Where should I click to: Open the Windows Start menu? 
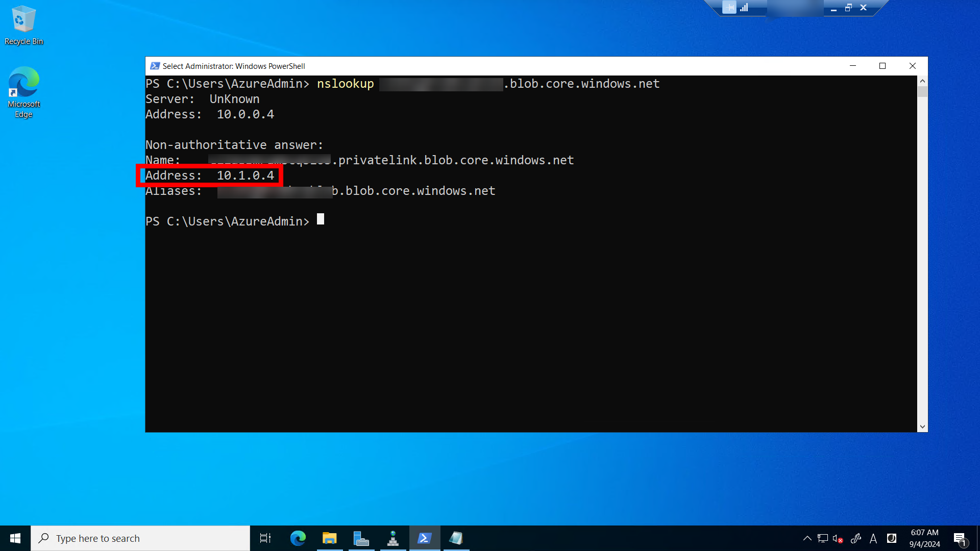click(15, 538)
